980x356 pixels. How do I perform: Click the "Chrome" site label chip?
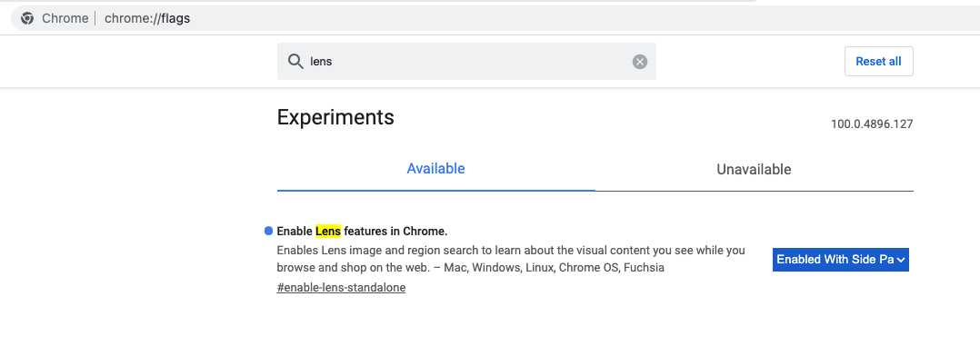[x=65, y=18]
